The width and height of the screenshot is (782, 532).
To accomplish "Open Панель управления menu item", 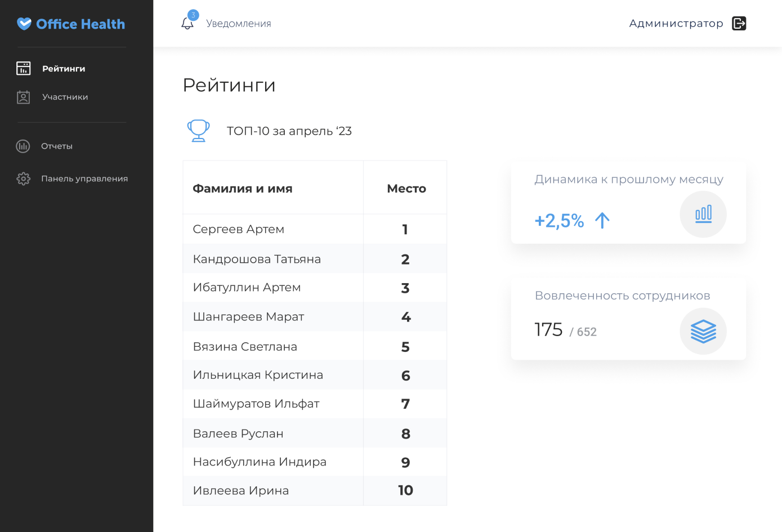I will (84, 178).
